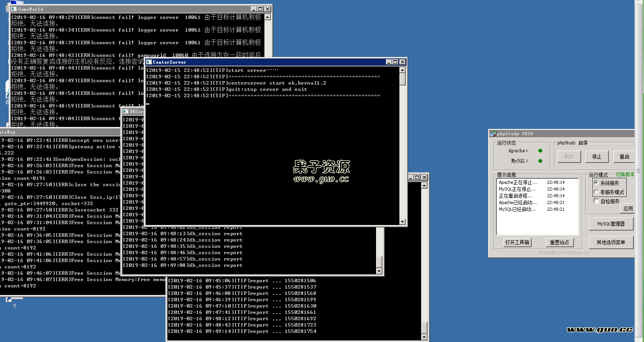Click the phpStudy 2018 title bar icon
644x342 pixels.
click(x=493, y=134)
